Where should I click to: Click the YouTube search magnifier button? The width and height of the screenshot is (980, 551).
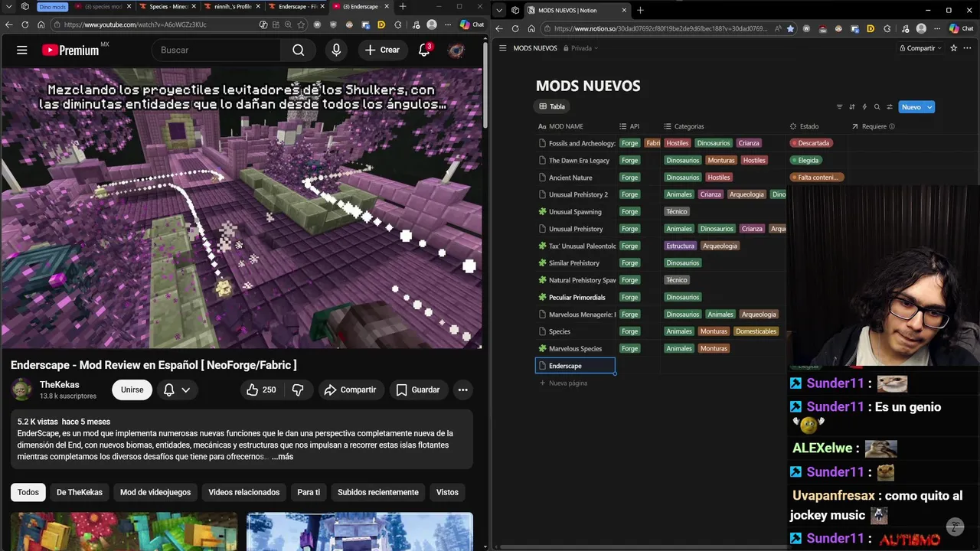[299, 50]
